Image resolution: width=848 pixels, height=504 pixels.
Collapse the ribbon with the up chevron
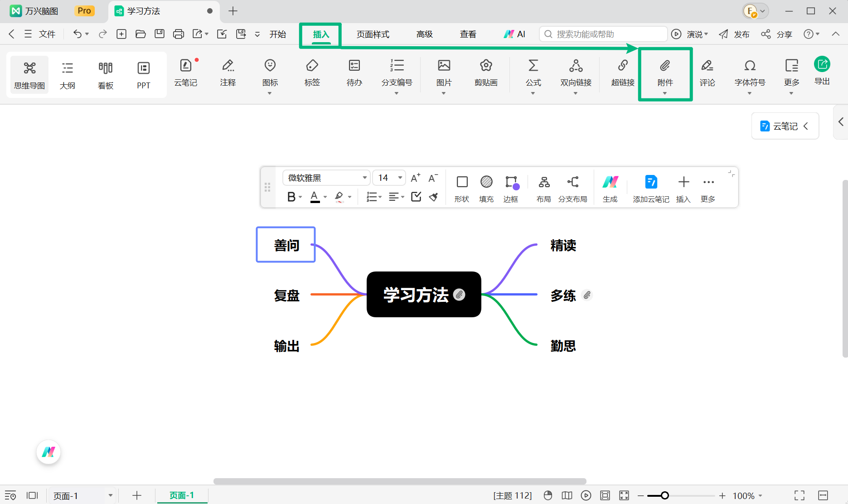point(835,34)
